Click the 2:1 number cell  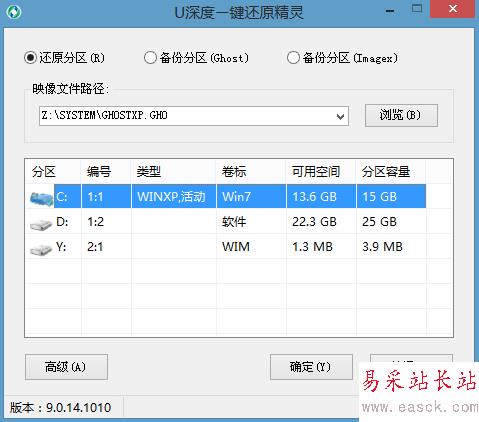[x=106, y=247]
